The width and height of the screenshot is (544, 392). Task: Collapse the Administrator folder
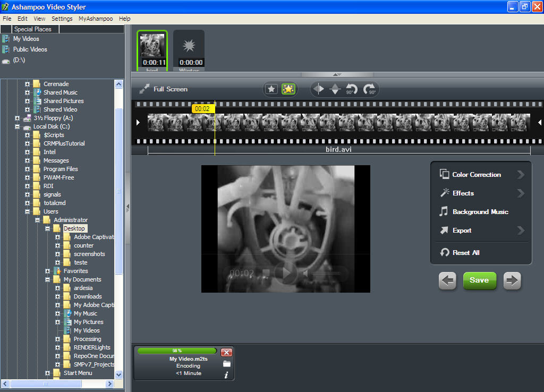point(38,220)
